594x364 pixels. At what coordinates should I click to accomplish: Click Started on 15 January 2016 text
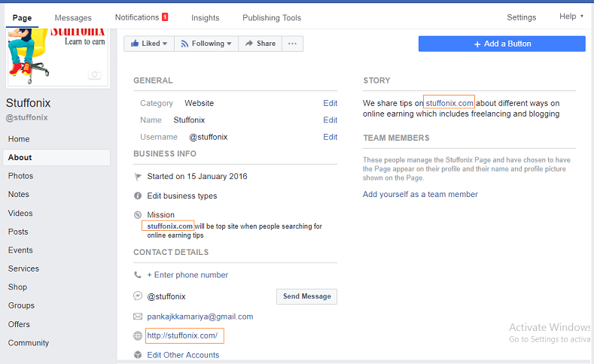coord(197,176)
